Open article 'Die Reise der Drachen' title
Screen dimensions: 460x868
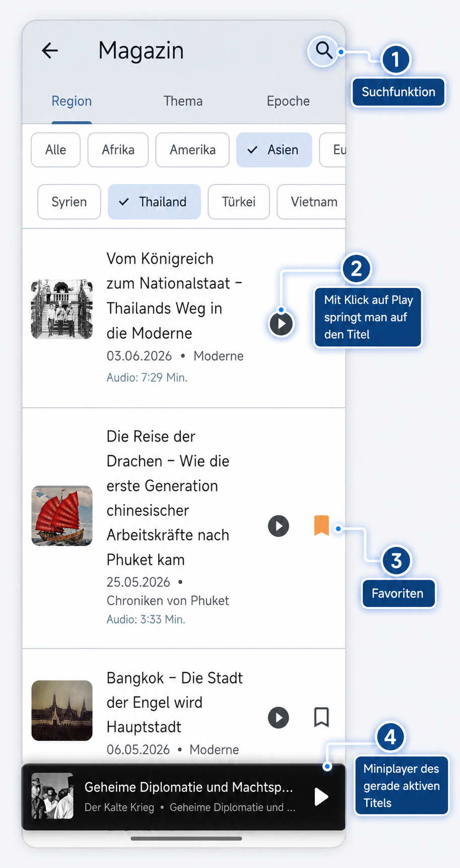(x=168, y=498)
